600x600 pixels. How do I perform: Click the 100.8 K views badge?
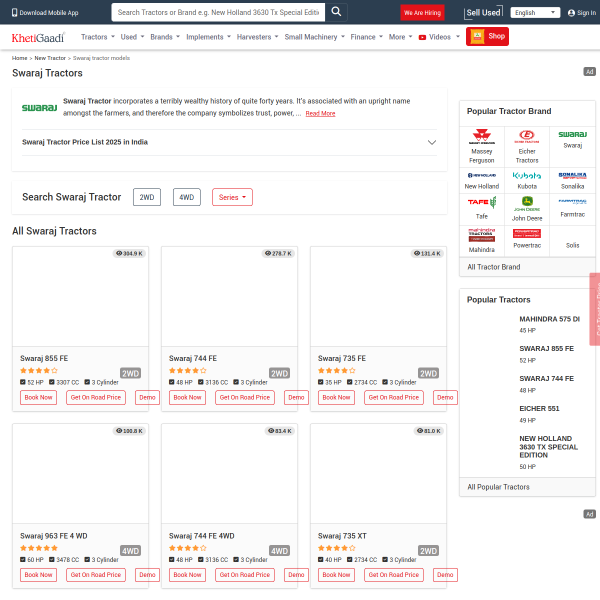pos(129,431)
